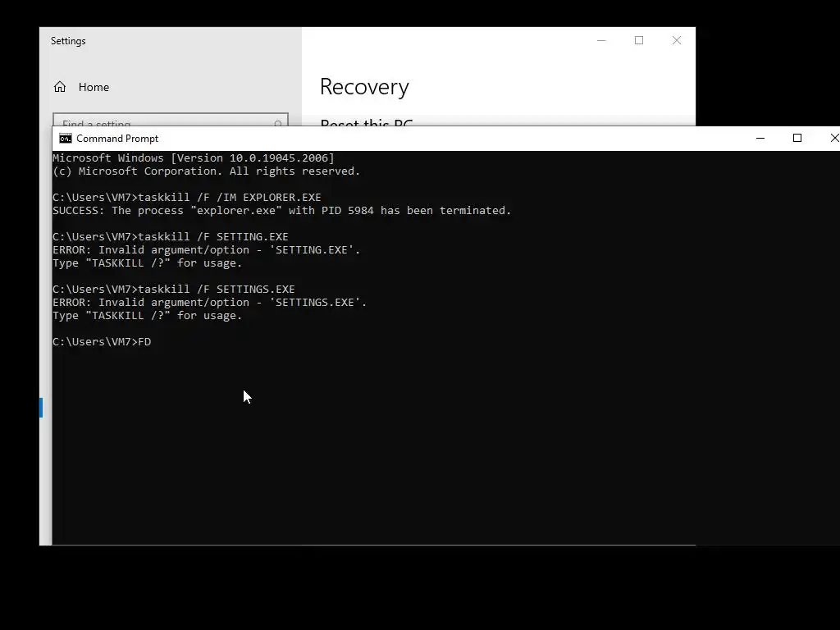Click the current prompt line with FD

click(x=102, y=342)
